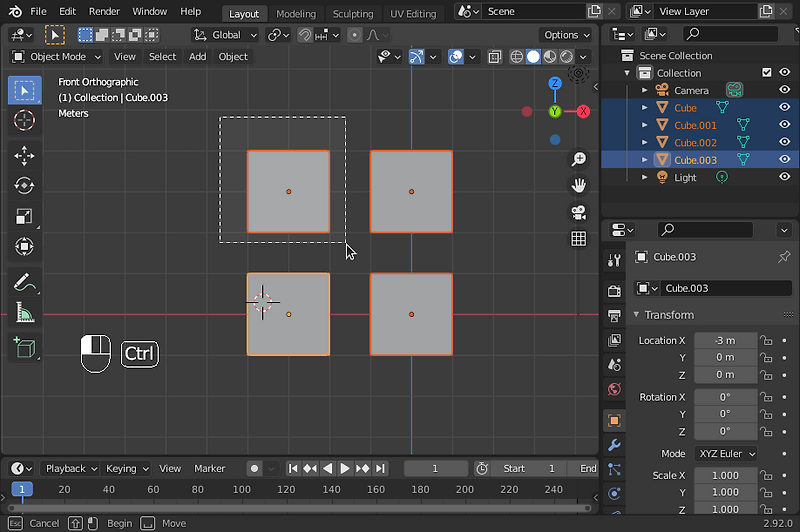Open the Object properties tab
800x532 pixels.
click(x=614, y=420)
